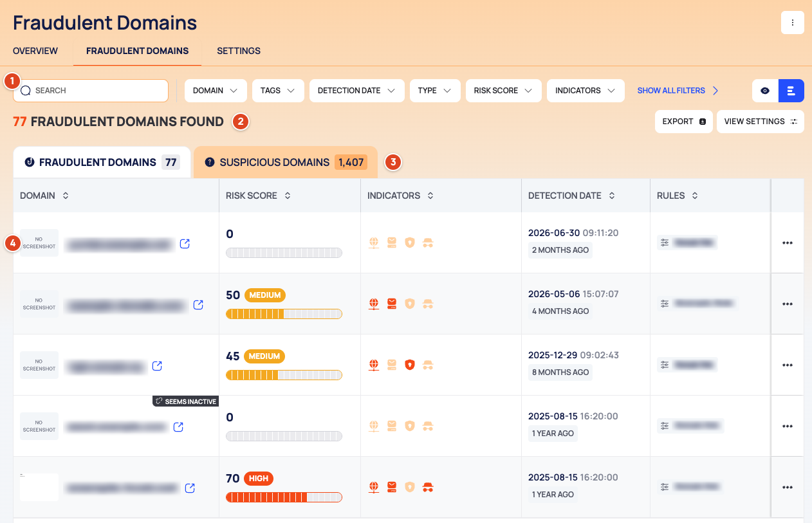Open page options kebab menu beside title
Viewport: 812px width, 523px height.
coord(793,23)
